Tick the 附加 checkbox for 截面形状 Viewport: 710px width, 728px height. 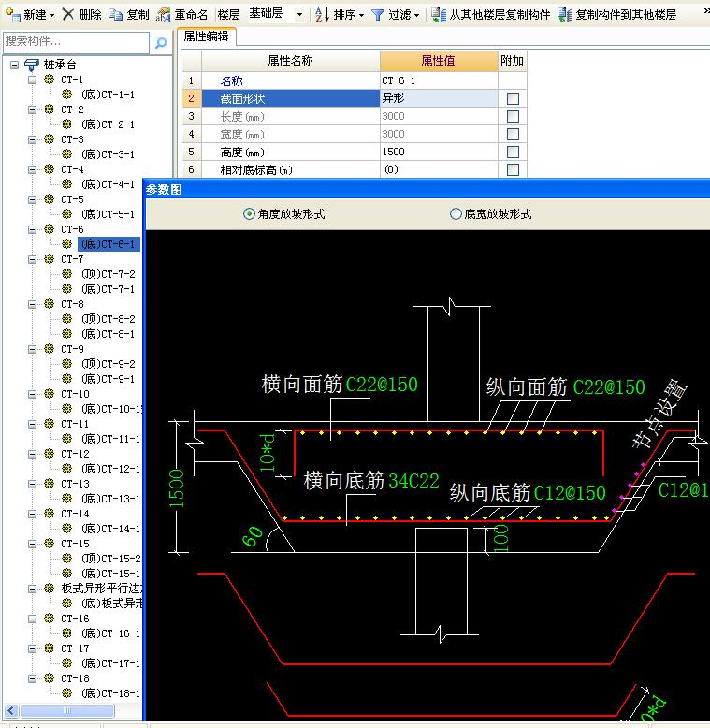point(513,98)
